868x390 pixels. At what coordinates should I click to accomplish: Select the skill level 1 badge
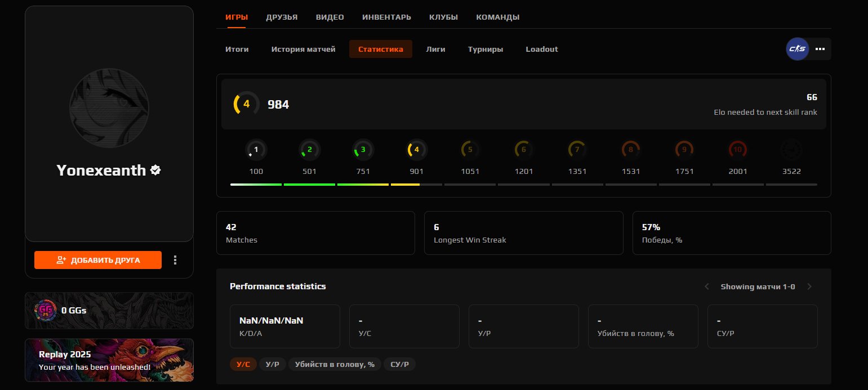pyautogui.click(x=256, y=150)
